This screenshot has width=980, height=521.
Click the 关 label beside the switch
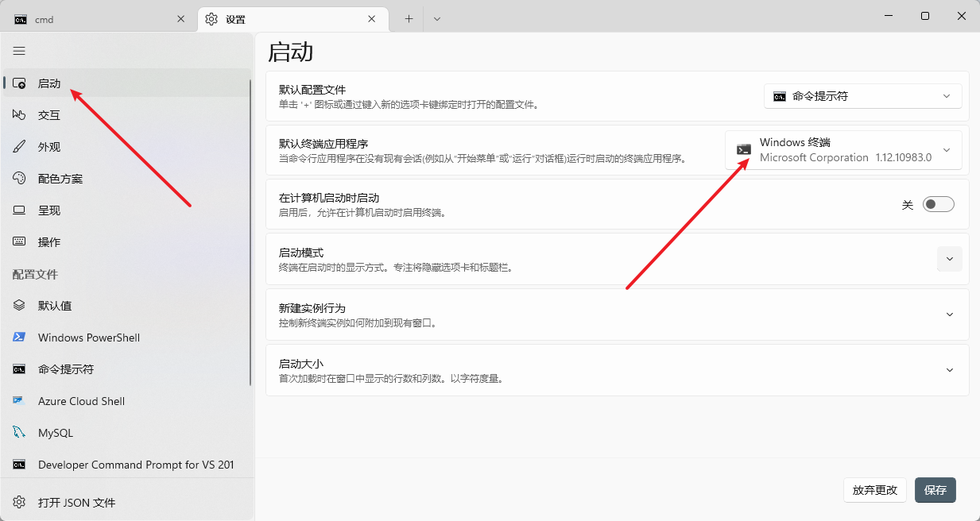point(908,205)
